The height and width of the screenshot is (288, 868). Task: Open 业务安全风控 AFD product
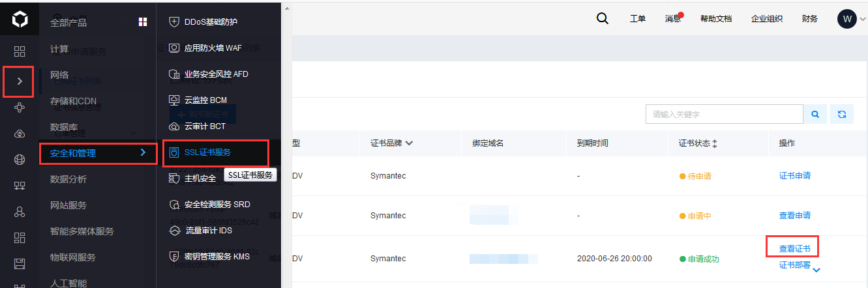pyautogui.click(x=217, y=74)
